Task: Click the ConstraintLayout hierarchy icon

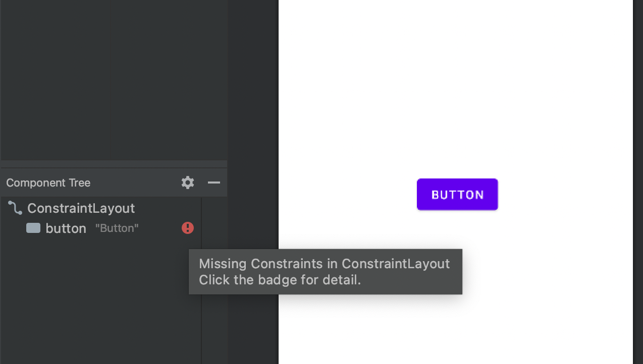Action: (15, 208)
